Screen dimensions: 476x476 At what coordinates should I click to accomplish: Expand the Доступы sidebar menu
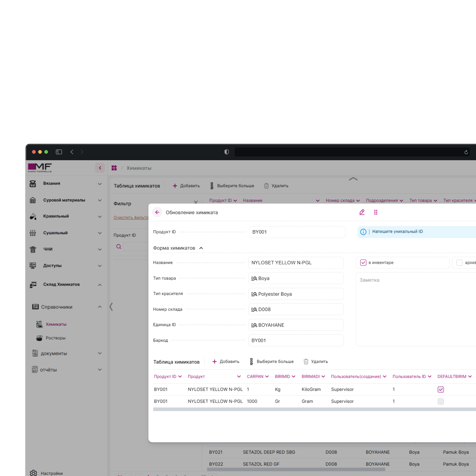point(100,266)
